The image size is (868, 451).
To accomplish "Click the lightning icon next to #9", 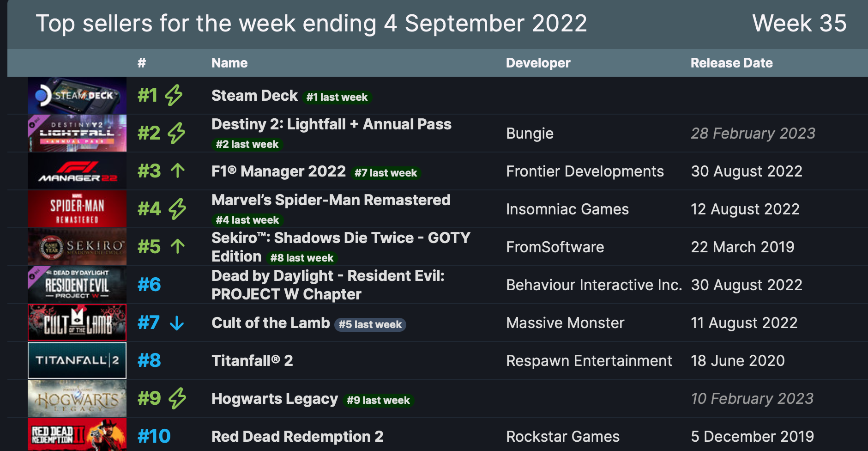I will [x=177, y=398].
